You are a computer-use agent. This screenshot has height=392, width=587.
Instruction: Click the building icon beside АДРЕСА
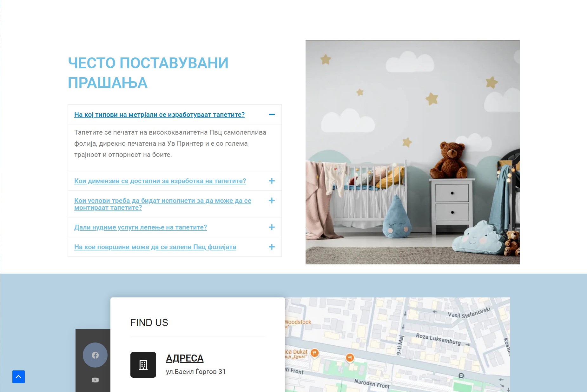(143, 365)
